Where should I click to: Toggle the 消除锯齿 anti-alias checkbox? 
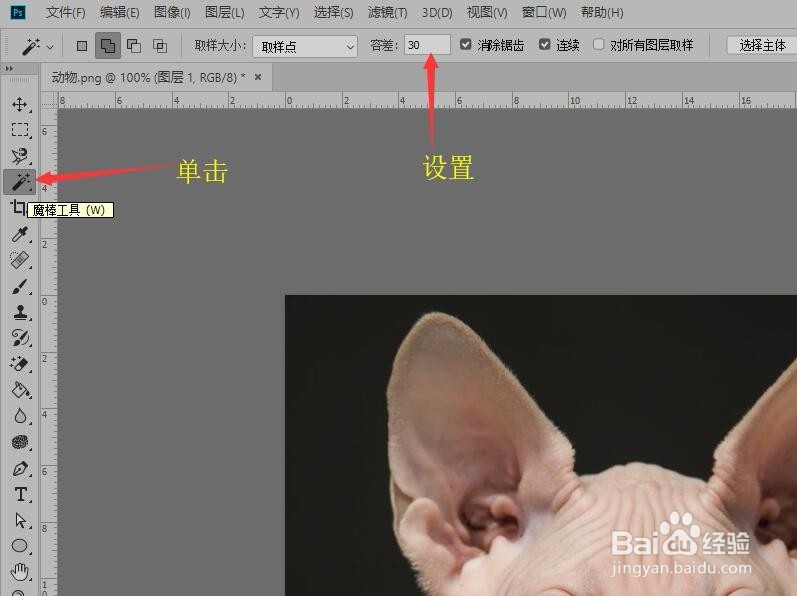coord(465,45)
